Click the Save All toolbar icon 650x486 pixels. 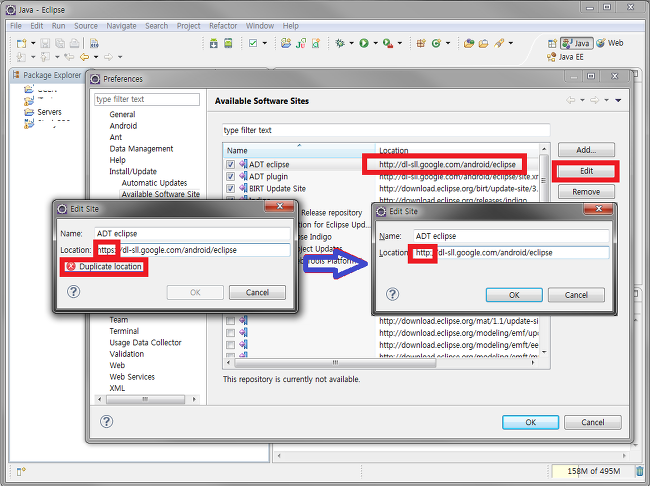coord(60,43)
